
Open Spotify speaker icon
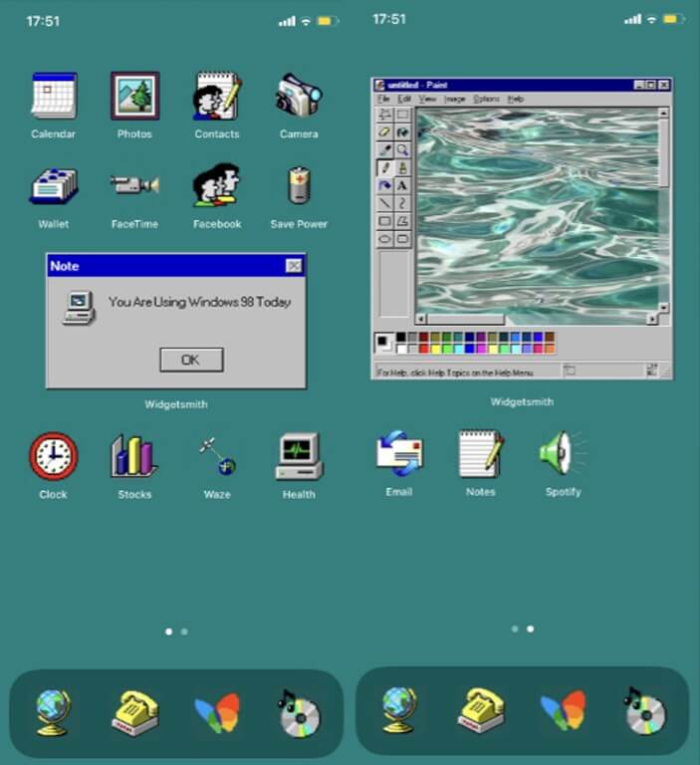(563, 454)
